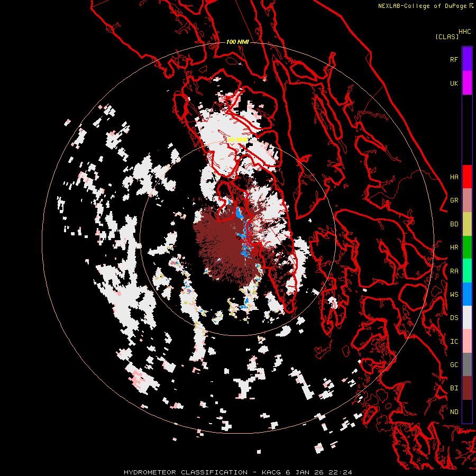Click the Hydrometeor Classification KACG title text
476x476 pixels.
click(x=237, y=472)
